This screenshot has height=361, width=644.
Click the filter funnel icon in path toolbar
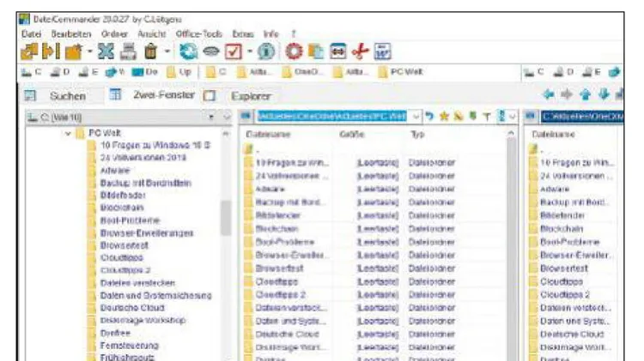click(x=487, y=117)
